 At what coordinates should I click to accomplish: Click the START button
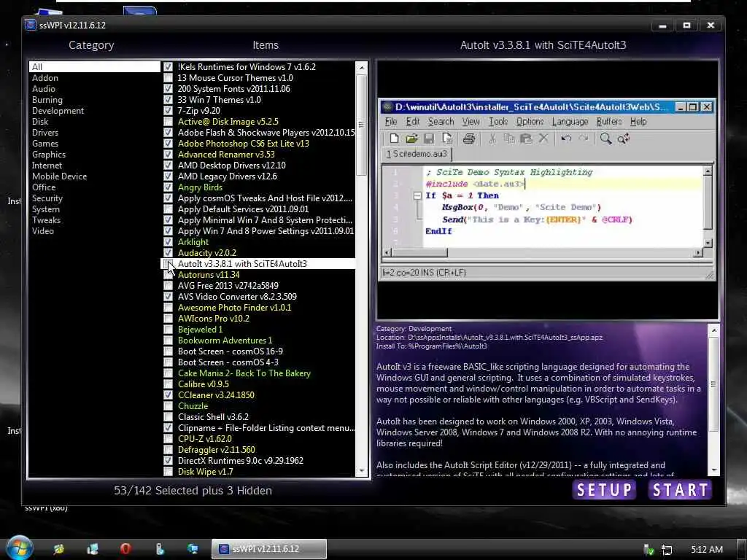(680, 489)
